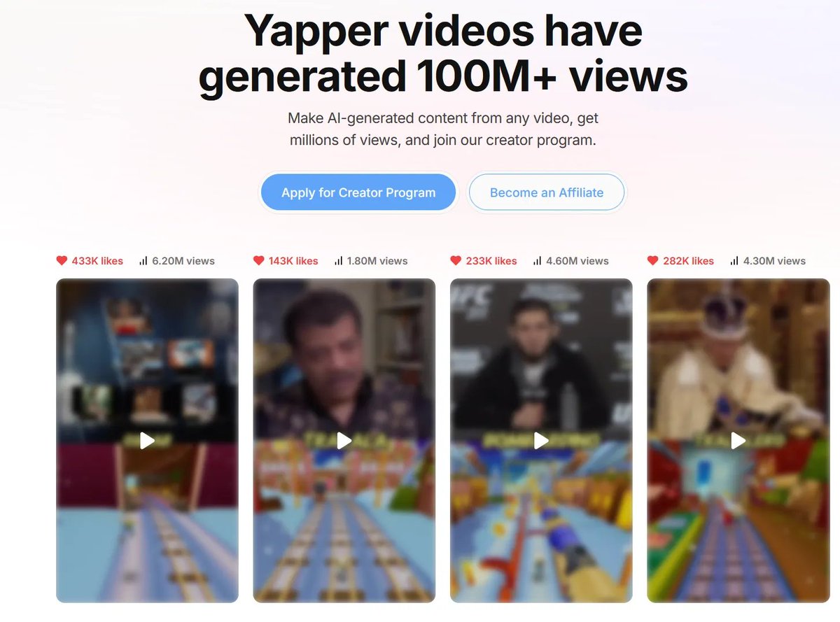Viewport: 840px width, 622px height.
Task: Click the heart icon beside 282K likes
Action: [652, 261]
